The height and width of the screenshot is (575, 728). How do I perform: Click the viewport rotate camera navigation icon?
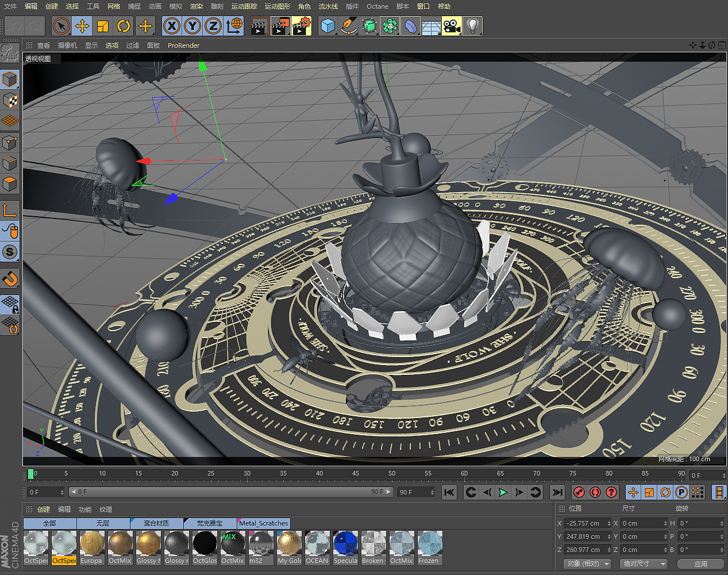pyautogui.click(x=712, y=45)
